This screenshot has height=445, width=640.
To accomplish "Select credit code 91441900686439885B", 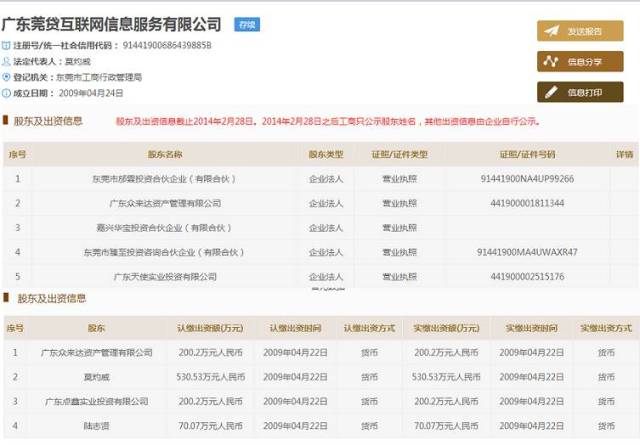I will (167, 45).
